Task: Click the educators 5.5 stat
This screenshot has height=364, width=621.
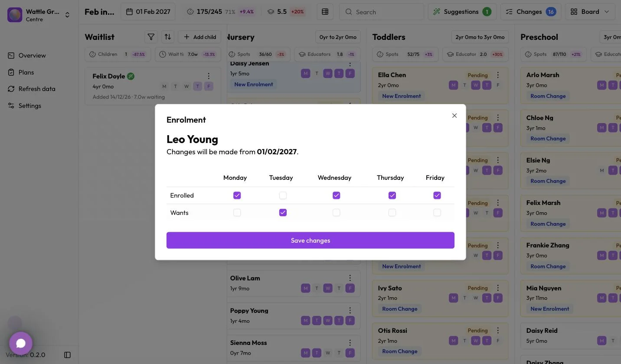Action: pos(285,12)
